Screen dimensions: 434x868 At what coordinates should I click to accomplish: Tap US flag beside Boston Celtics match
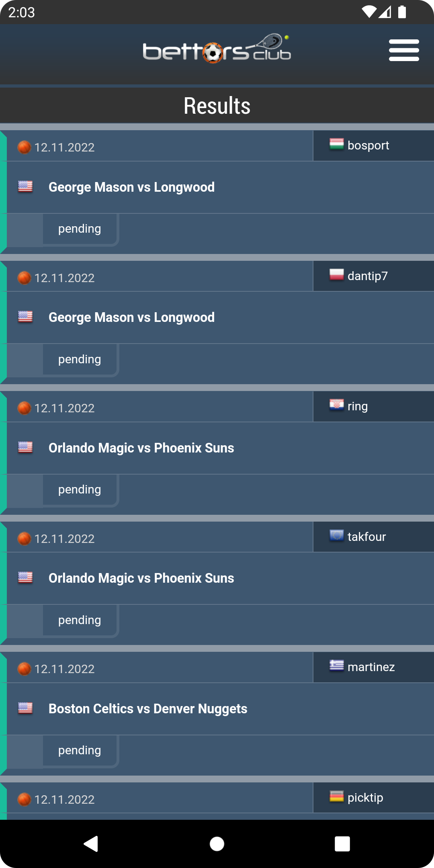coord(25,708)
